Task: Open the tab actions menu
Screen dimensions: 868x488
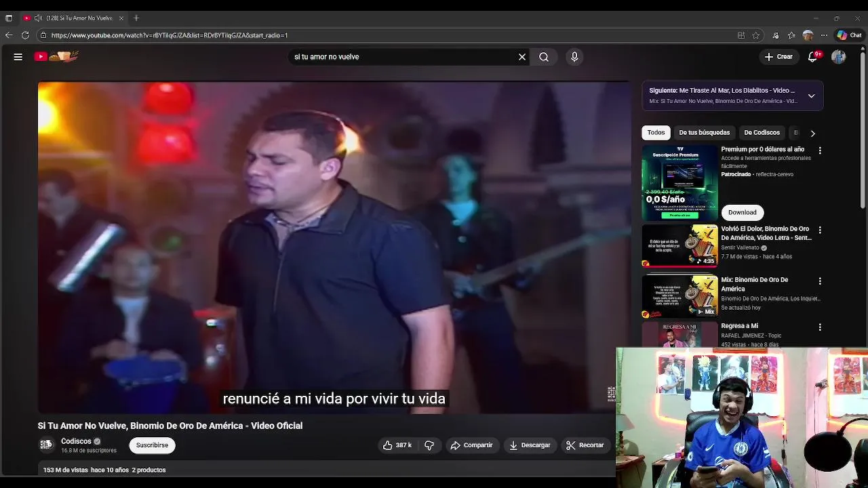Action: pos(9,18)
